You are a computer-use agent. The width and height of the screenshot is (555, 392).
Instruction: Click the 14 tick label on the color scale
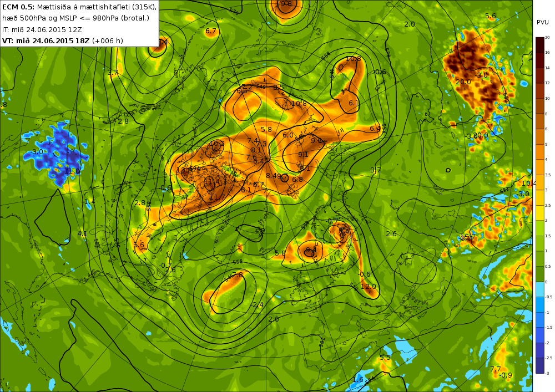click(547, 68)
